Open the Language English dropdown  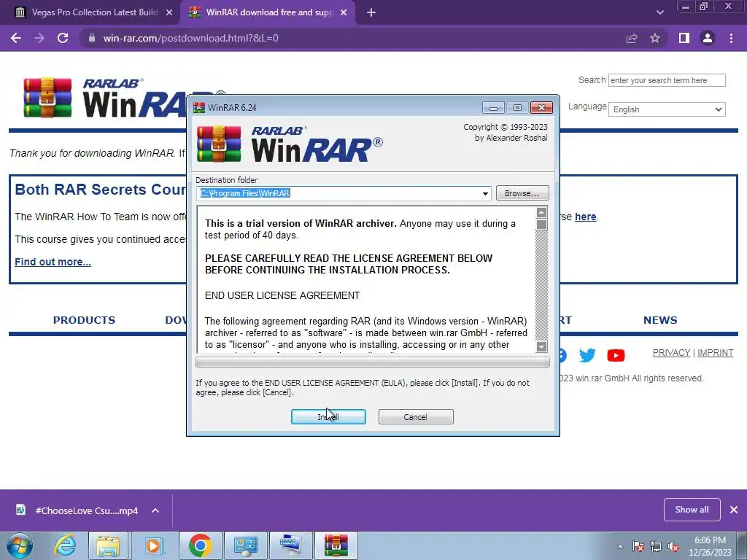tap(667, 109)
